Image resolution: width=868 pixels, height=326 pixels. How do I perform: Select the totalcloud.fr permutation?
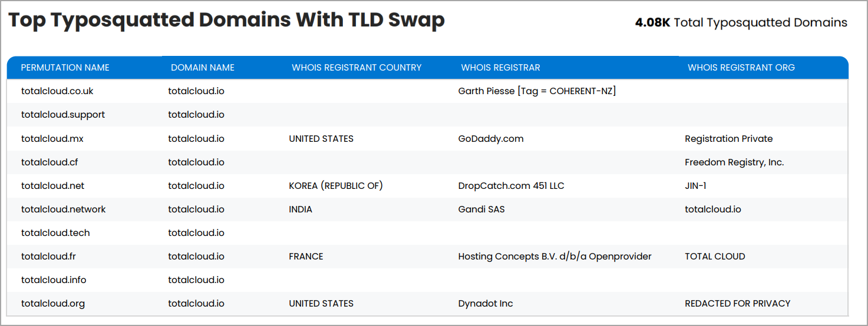(49, 257)
